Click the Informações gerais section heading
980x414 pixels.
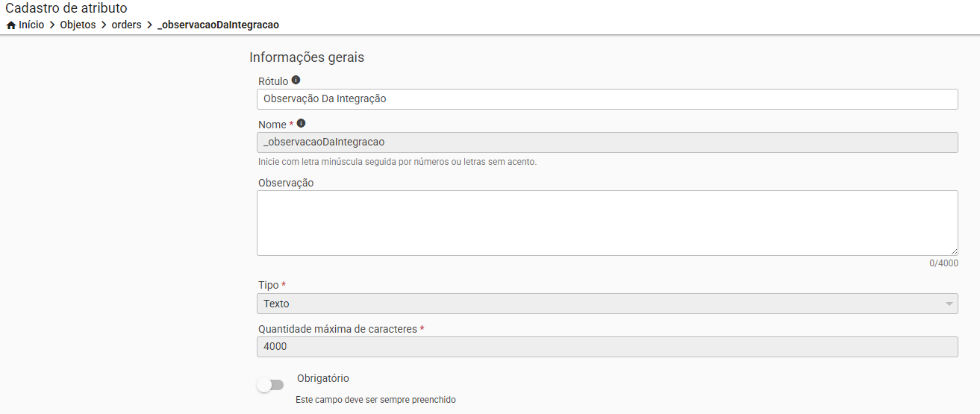click(x=307, y=57)
